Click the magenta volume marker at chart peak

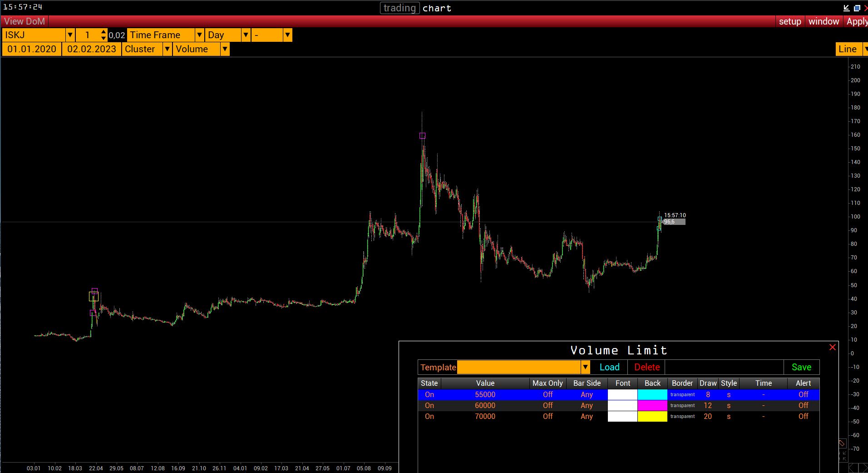tap(422, 136)
